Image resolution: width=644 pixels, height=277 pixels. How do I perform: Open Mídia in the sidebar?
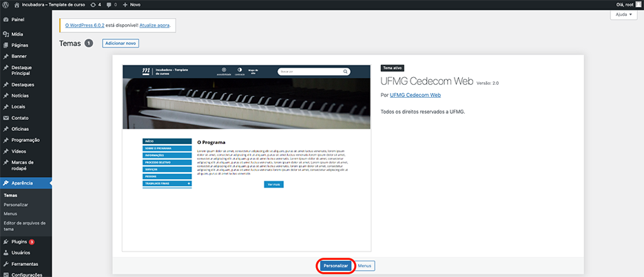click(17, 33)
